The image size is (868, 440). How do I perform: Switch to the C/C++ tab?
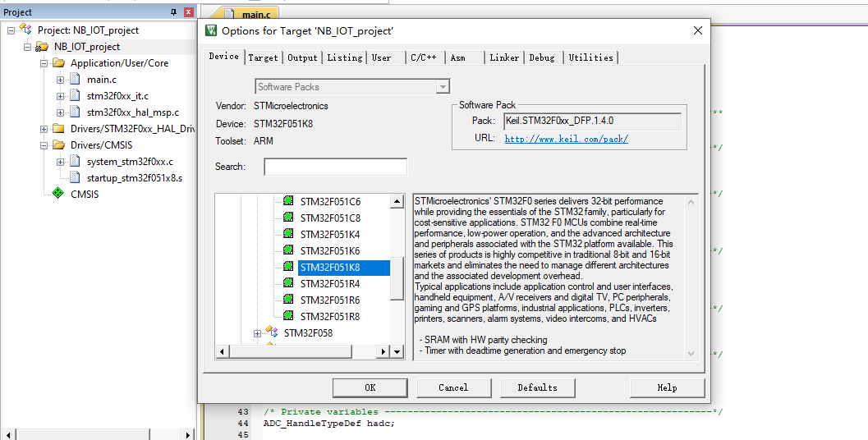pos(424,57)
